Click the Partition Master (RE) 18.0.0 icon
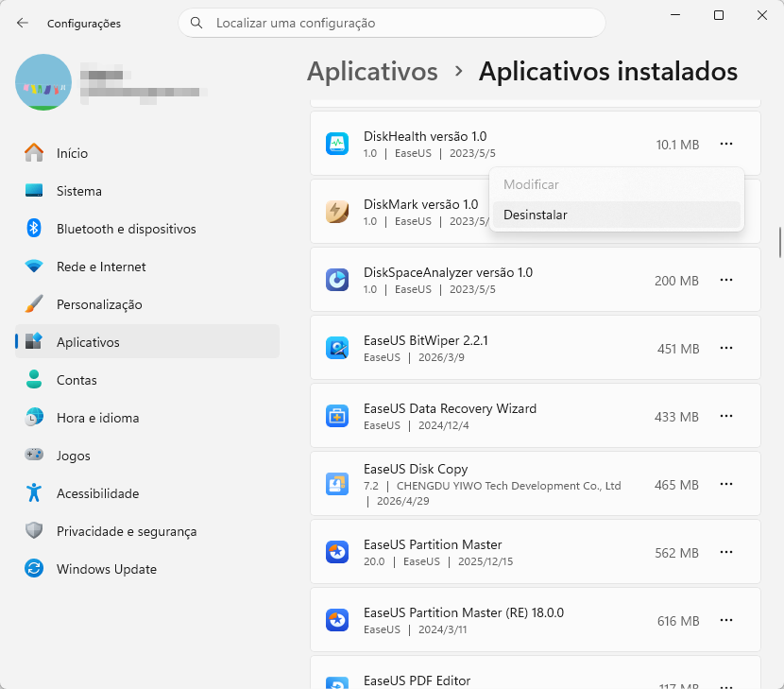784x689 pixels. pyautogui.click(x=337, y=620)
